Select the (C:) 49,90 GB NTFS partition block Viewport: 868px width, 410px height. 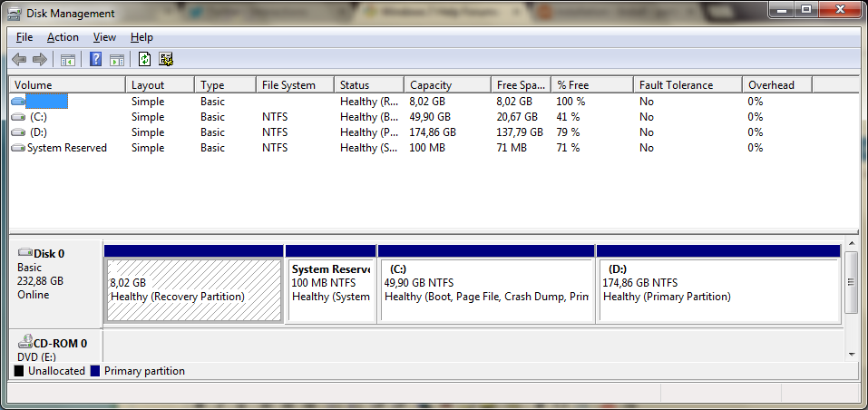coord(486,284)
